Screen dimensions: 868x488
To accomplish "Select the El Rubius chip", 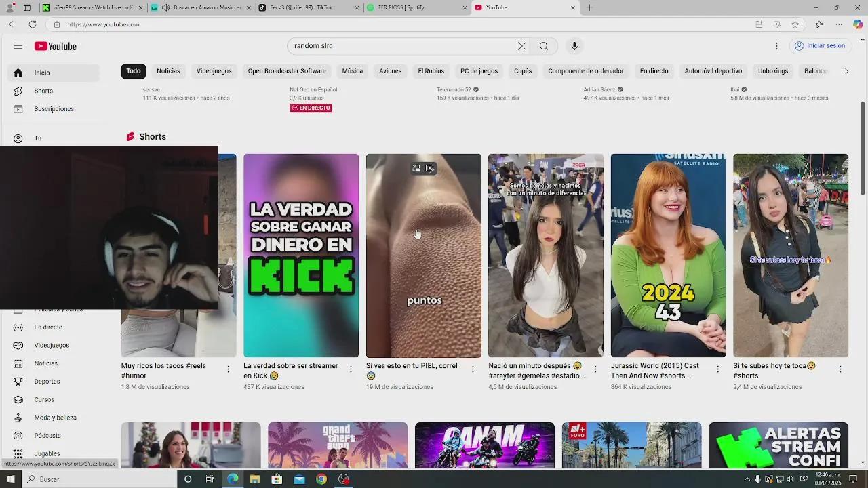I will point(431,71).
